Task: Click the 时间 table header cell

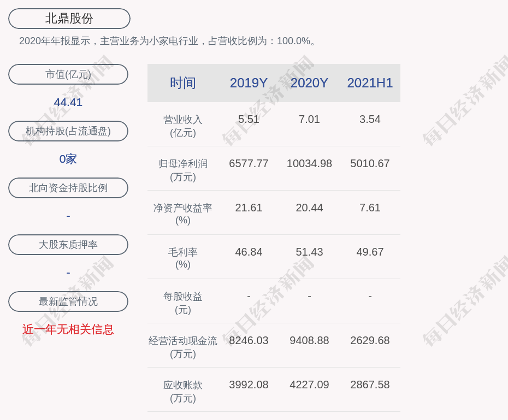Action: [183, 83]
